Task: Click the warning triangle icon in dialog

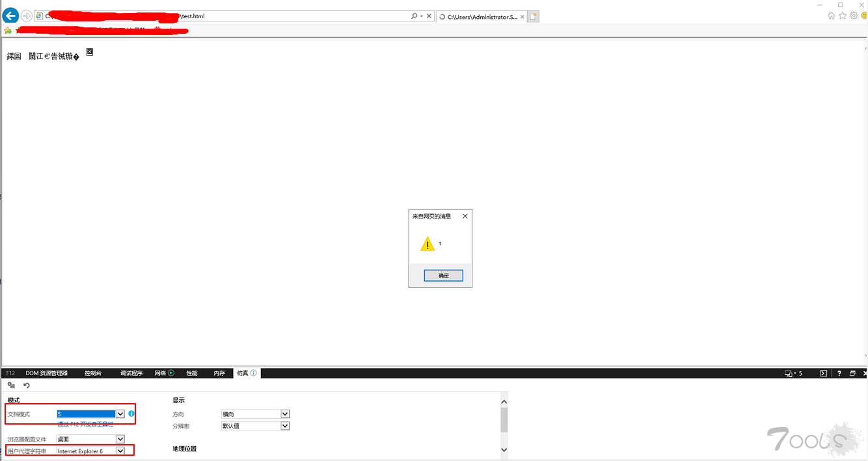Action: click(427, 244)
